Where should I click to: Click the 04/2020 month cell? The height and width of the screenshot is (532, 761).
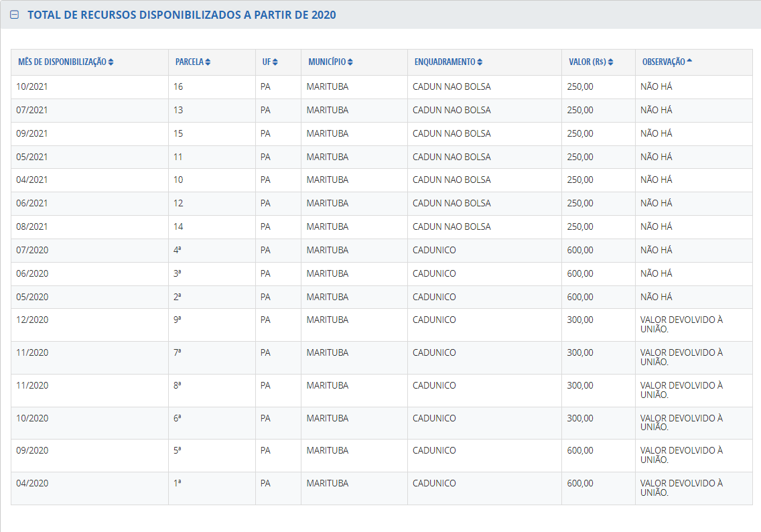click(x=32, y=484)
